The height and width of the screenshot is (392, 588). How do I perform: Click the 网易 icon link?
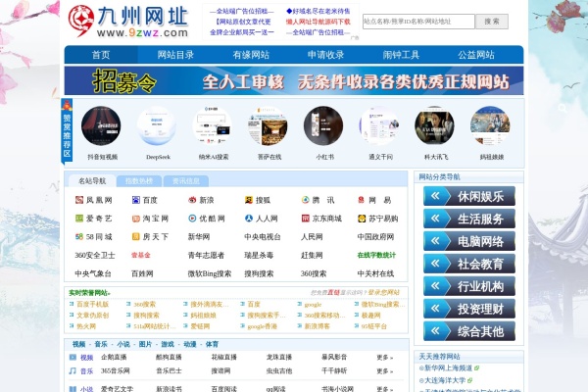tap(362, 200)
